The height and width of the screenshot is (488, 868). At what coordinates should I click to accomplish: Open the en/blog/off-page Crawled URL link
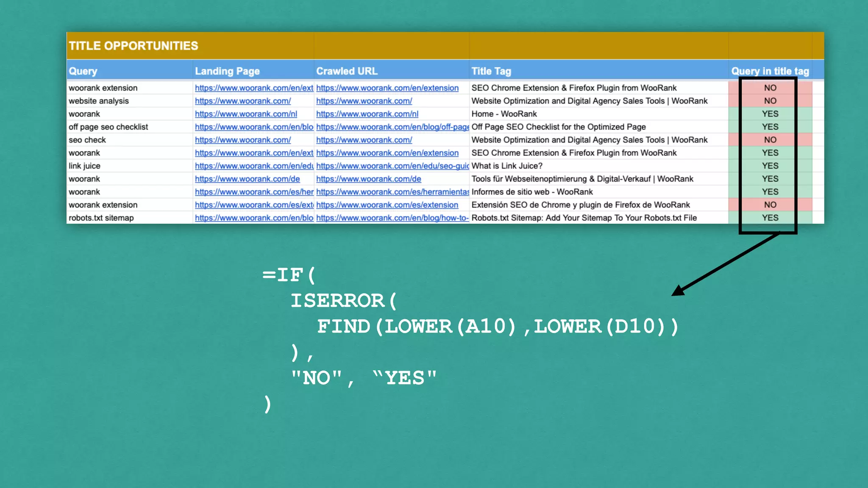[392, 127]
